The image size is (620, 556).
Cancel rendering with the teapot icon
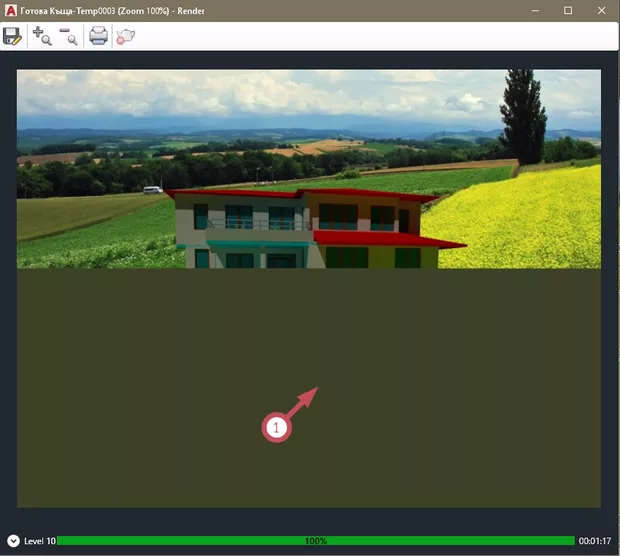pos(126,37)
